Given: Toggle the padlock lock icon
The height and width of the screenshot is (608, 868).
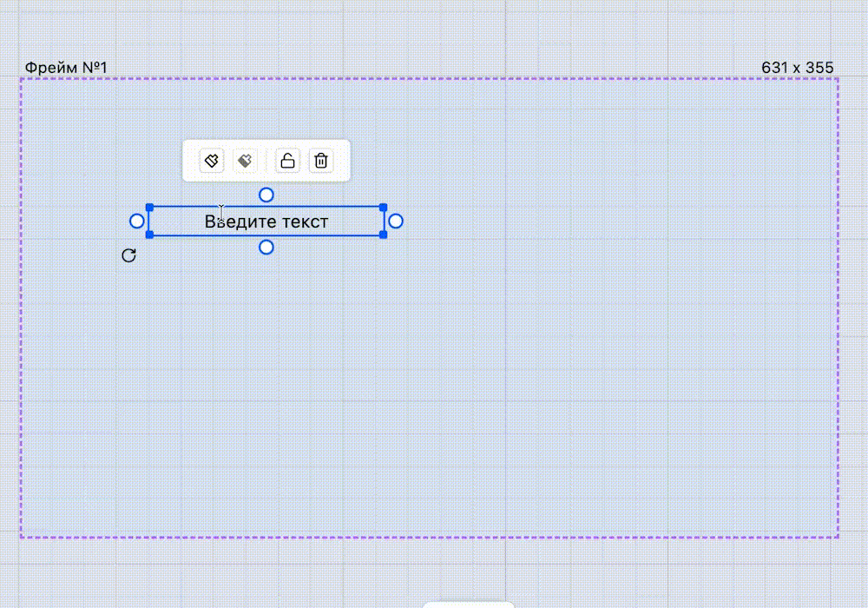Looking at the screenshot, I should [x=287, y=161].
